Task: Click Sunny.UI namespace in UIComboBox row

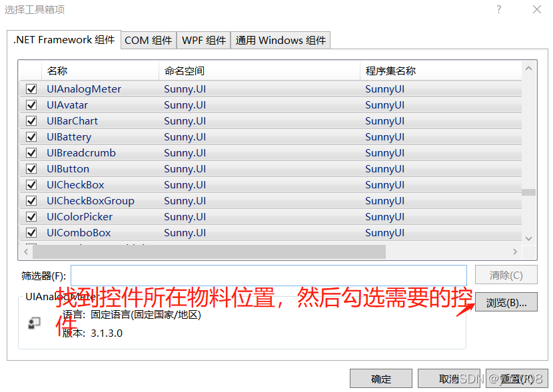Action: point(185,233)
